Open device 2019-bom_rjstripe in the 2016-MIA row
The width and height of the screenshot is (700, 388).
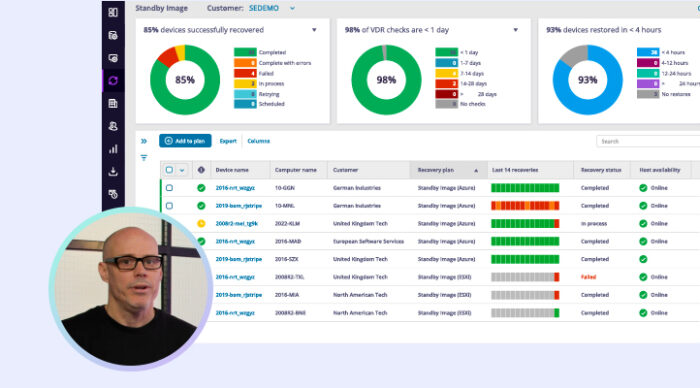tap(239, 295)
